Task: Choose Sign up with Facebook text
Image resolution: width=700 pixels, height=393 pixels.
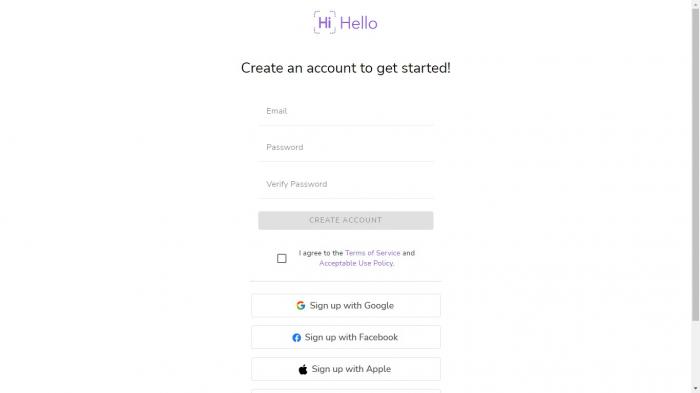Action: (351, 338)
